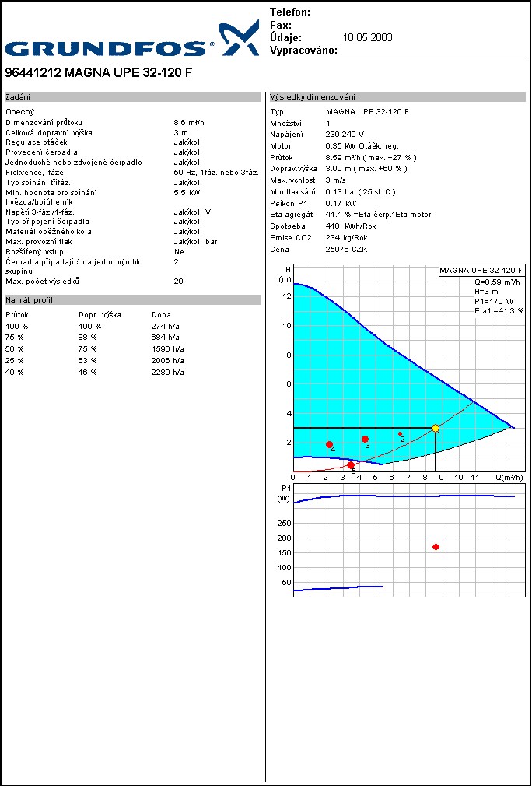Click the red dot in P1 power chart
The height and width of the screenshot is (788, 532).
coord(436,547)
